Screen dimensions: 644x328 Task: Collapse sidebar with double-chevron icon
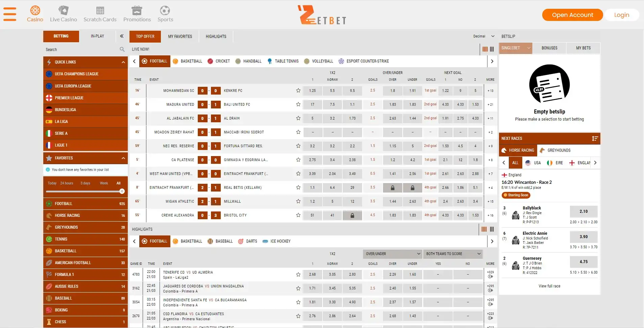coord(122,36)
